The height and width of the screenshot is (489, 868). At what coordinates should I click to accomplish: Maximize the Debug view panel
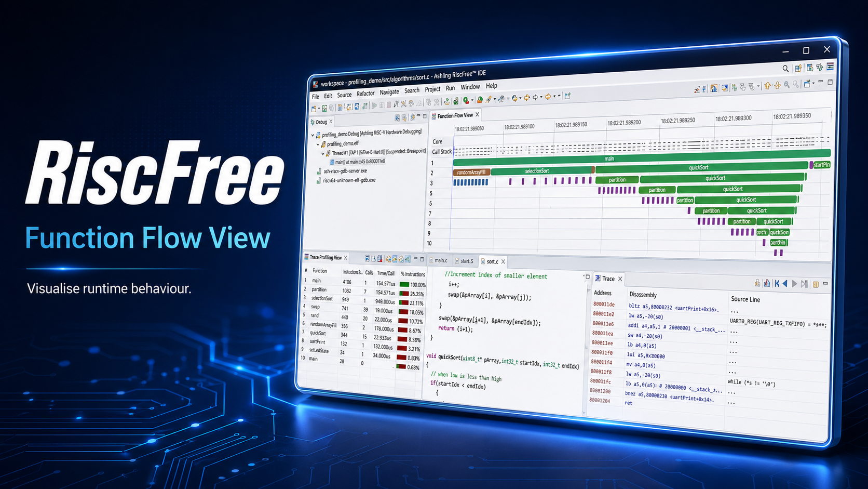(x=425, y=116)
